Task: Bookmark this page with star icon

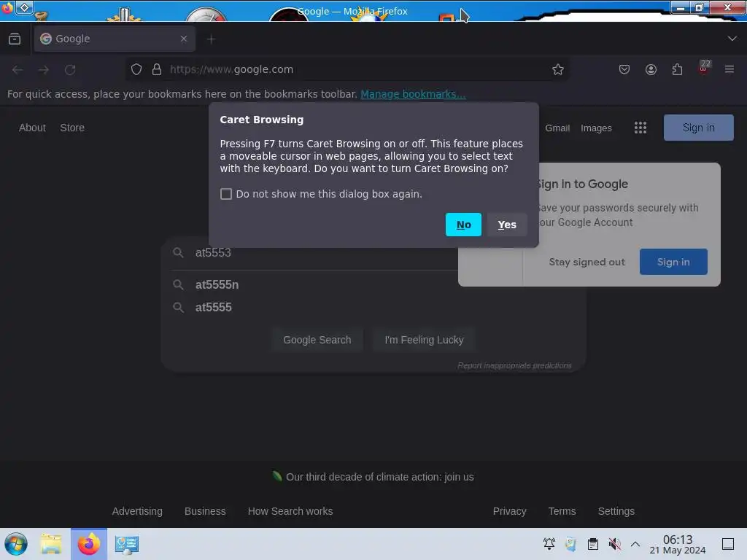Action: pos(558,69)
